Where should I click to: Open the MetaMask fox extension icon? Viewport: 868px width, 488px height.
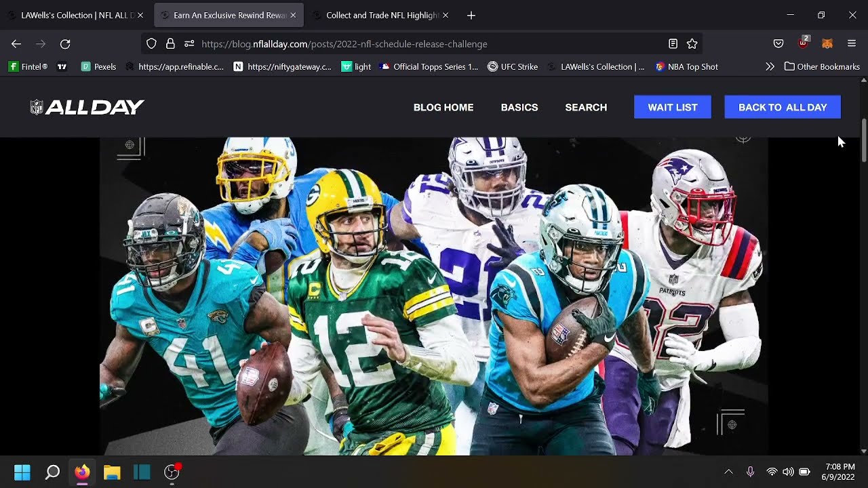coord(827,44)
